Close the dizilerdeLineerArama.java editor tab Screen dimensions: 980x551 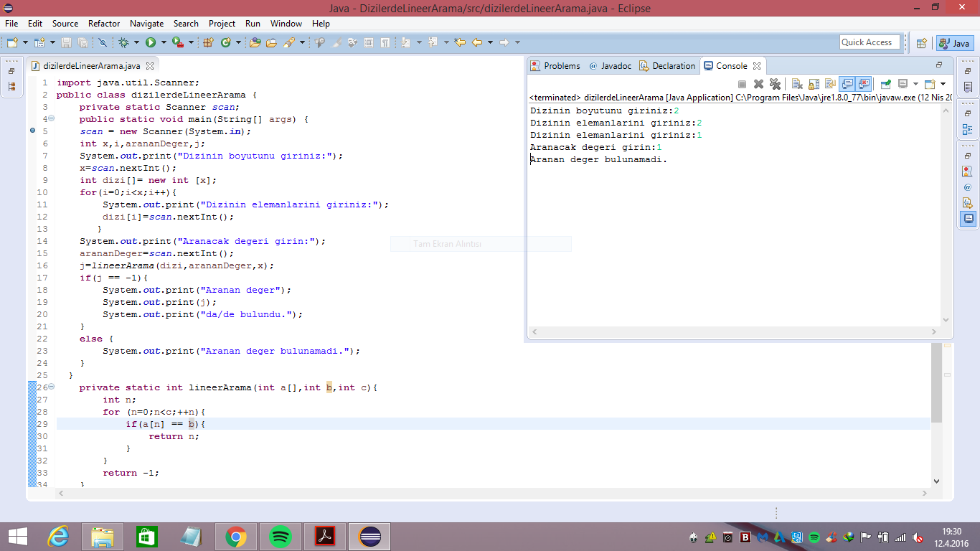point(151,66)
